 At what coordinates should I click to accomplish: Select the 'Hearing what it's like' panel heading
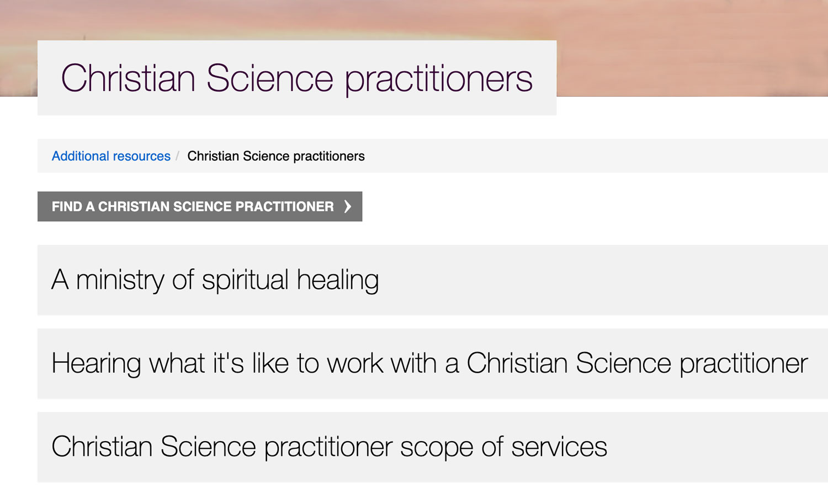point(428,363)
